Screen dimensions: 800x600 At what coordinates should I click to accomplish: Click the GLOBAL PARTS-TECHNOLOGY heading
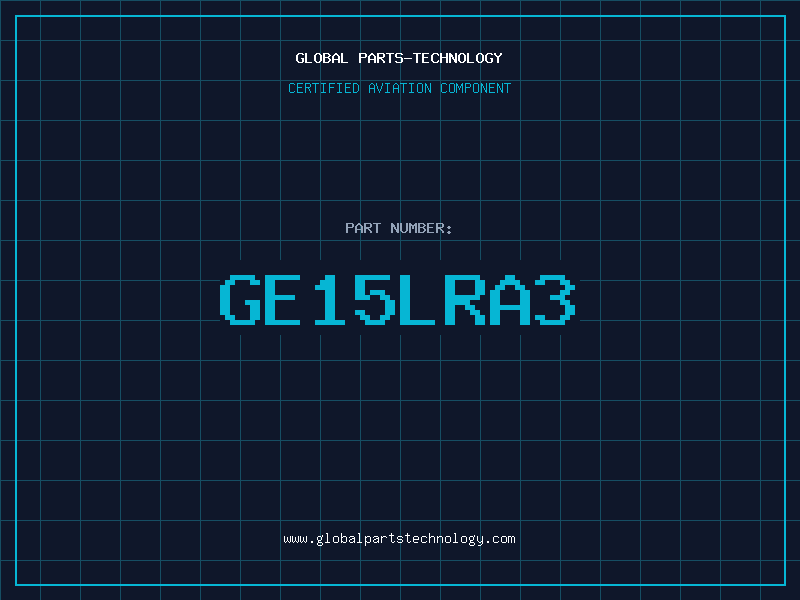(399, 58)
